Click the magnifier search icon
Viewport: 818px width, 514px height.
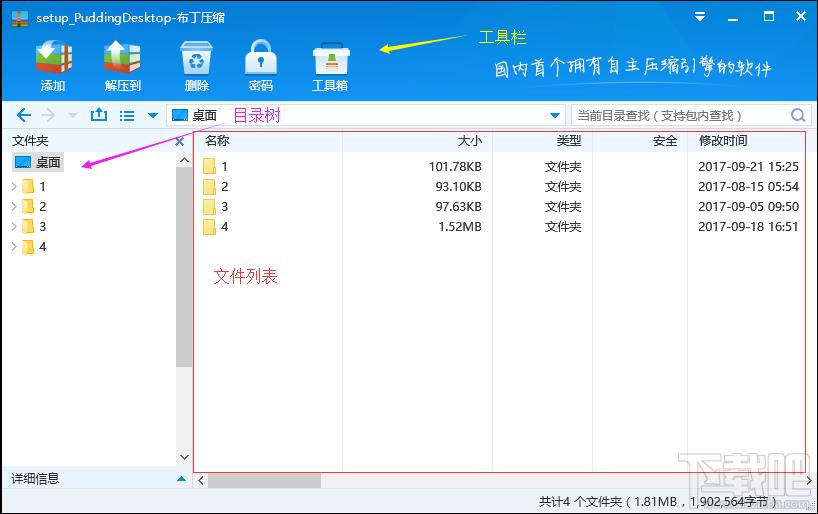click(x=798, y=115)
